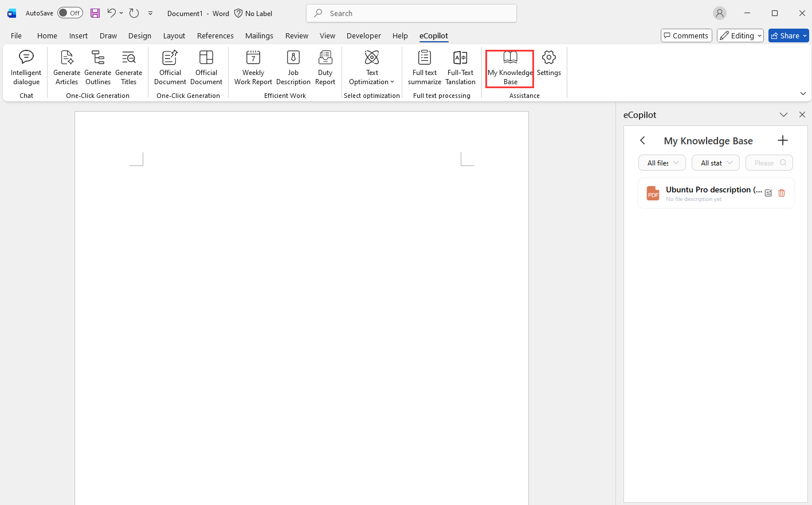Screen dimensions: 812x505
Task: Open All files filter dropdown
Action: click(662, 163)
